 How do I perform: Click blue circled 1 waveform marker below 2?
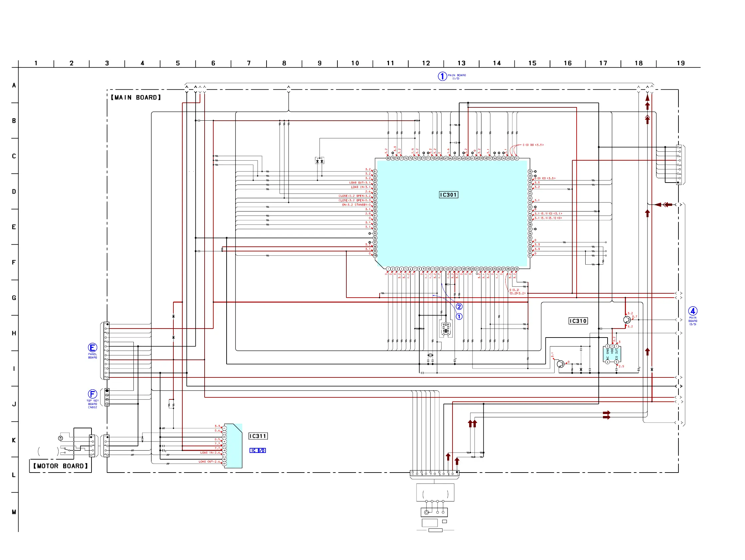tap(459, 317)
